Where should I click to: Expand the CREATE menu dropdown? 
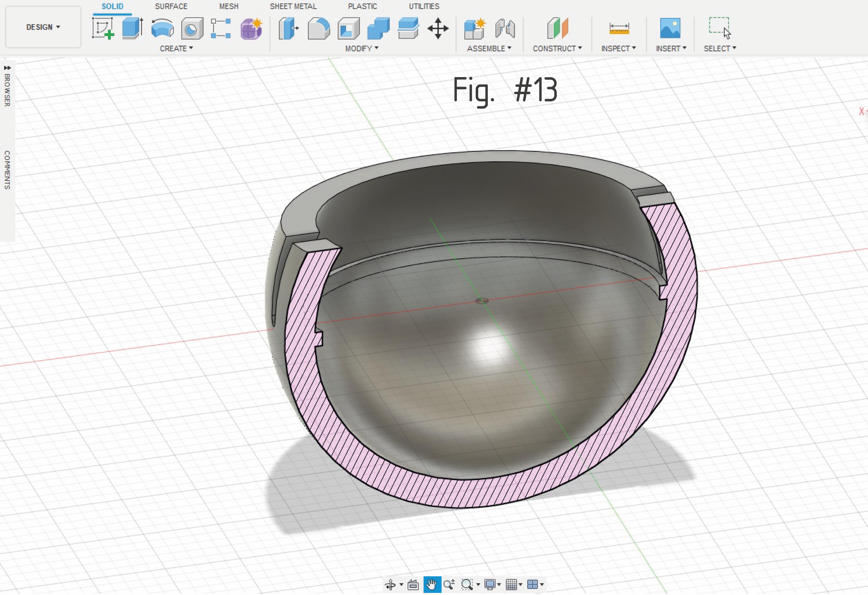(176, 48)
